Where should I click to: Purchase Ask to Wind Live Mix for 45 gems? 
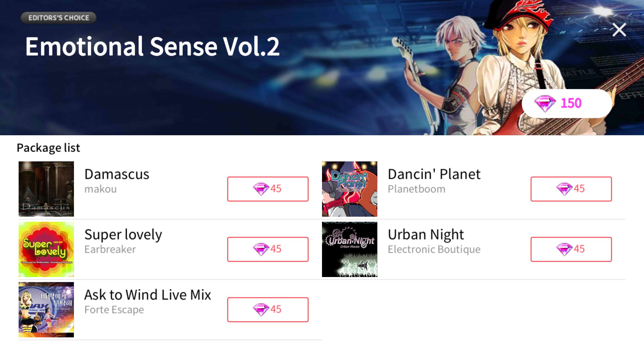[268, 309]
